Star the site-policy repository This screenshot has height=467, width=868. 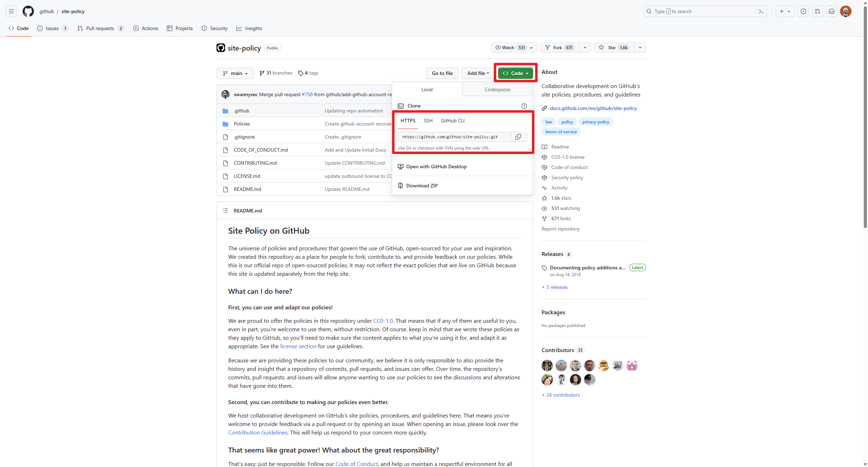point(614,48)
